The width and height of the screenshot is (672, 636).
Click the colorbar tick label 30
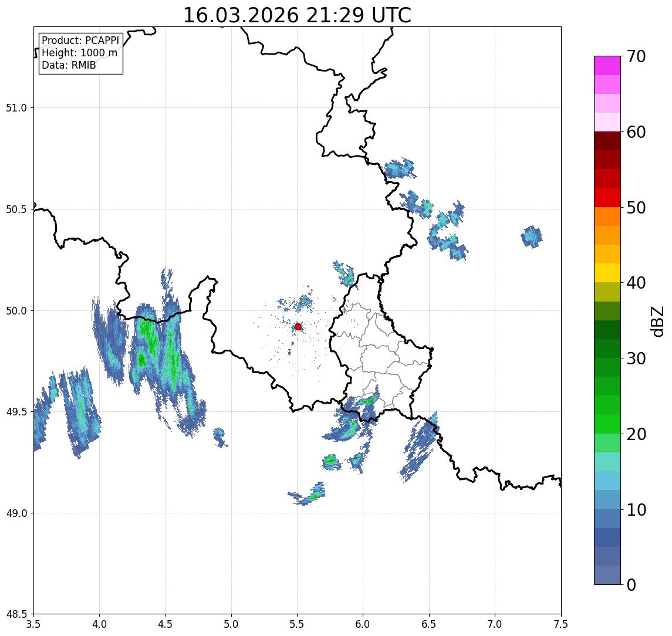tap(636, 358)
